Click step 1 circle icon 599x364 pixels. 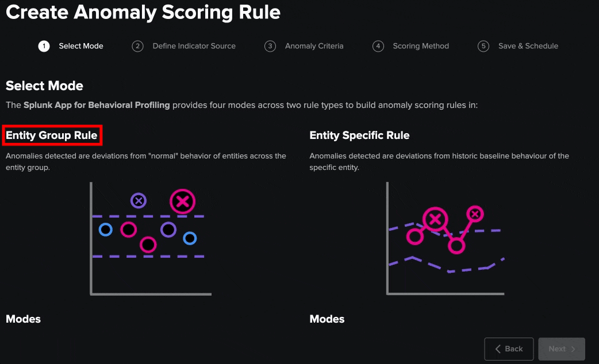(x=44, y=47)
